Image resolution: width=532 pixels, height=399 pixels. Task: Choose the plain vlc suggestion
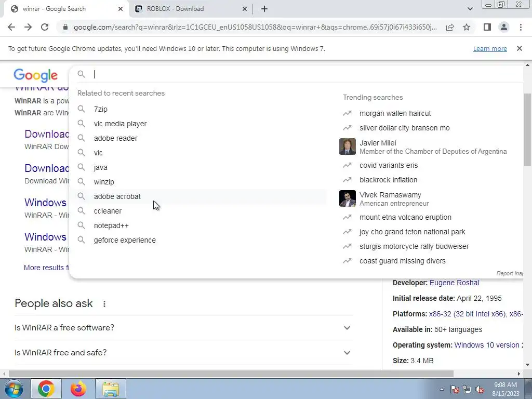pos(198,153)
